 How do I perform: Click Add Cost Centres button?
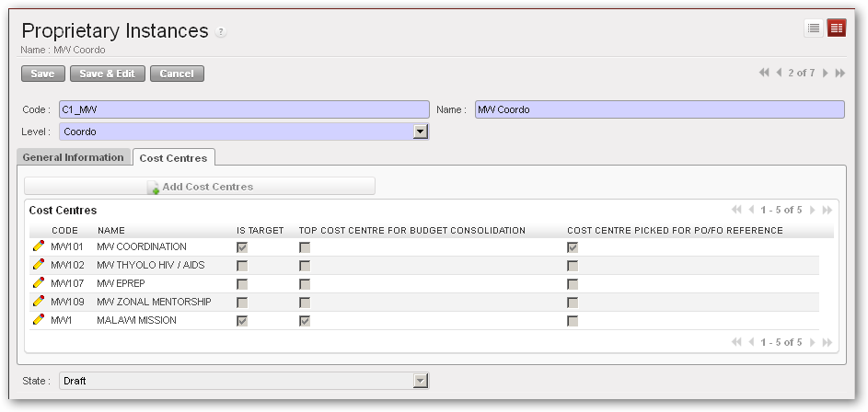click(x=200, y=187)
